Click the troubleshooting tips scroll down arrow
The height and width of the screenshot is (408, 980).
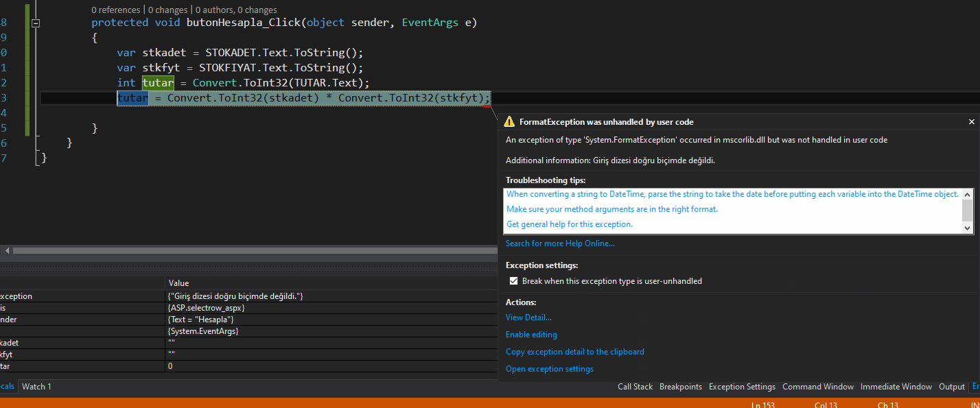coord(968,228)
